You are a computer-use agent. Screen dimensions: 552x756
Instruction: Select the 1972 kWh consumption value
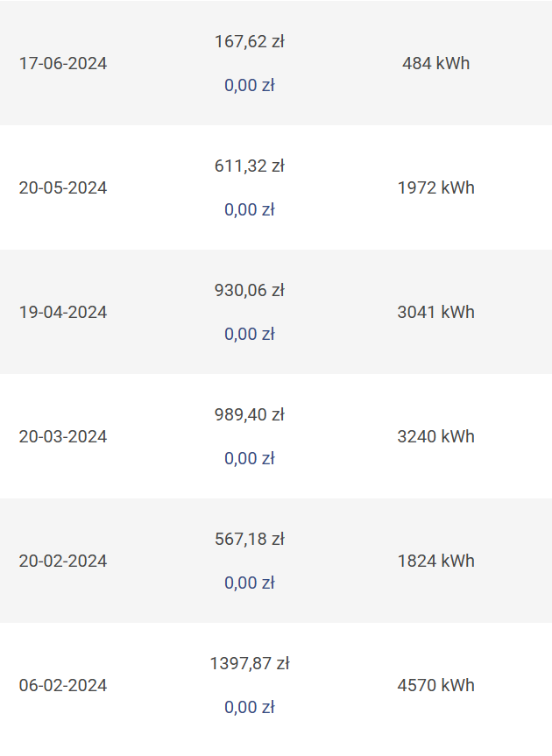(435, 188)
